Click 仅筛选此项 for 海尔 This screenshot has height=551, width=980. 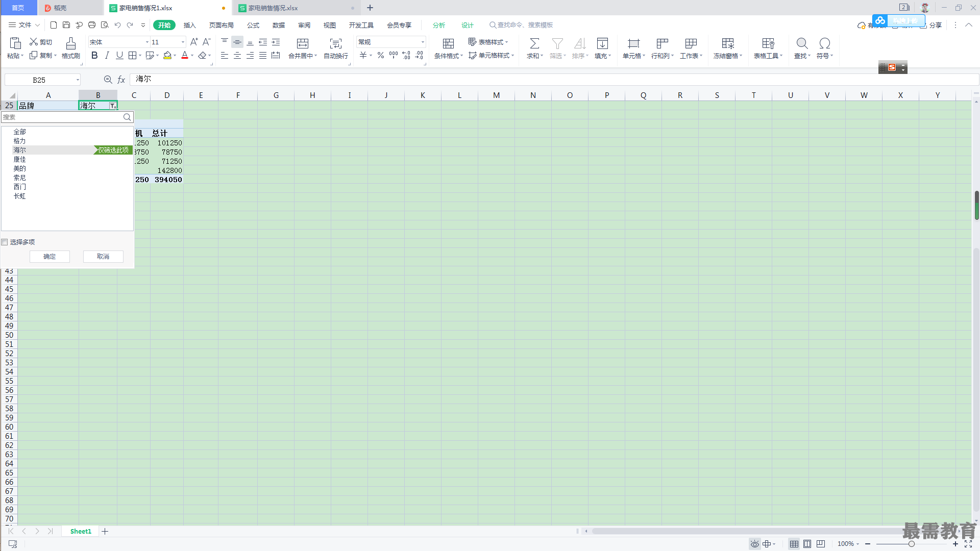point(113,150)
